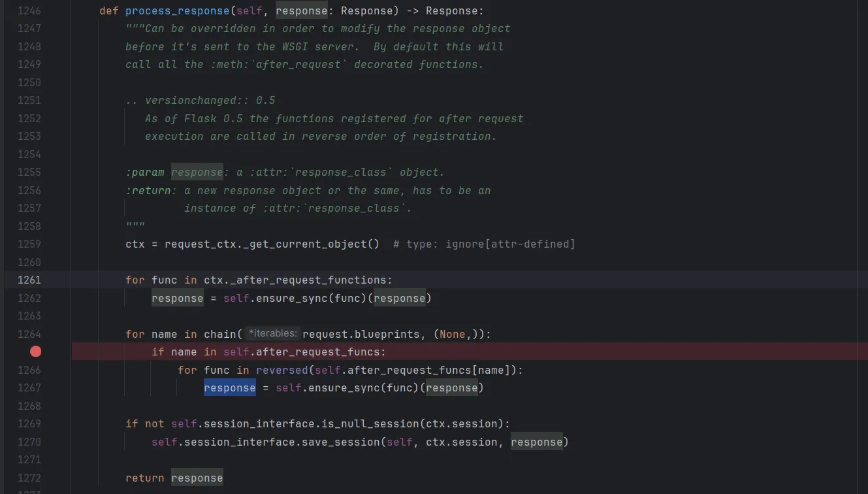Click request.blueprints argument

click(361, 334)
